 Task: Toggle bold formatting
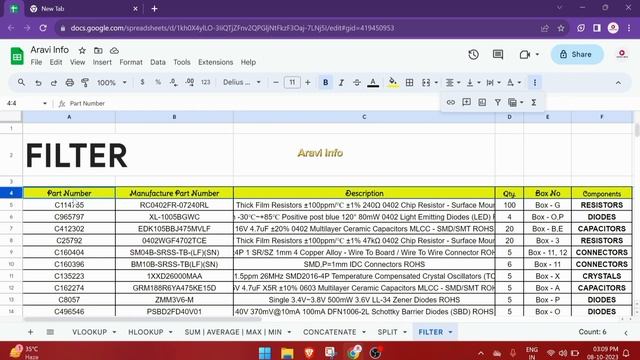(x=325, y=82)
